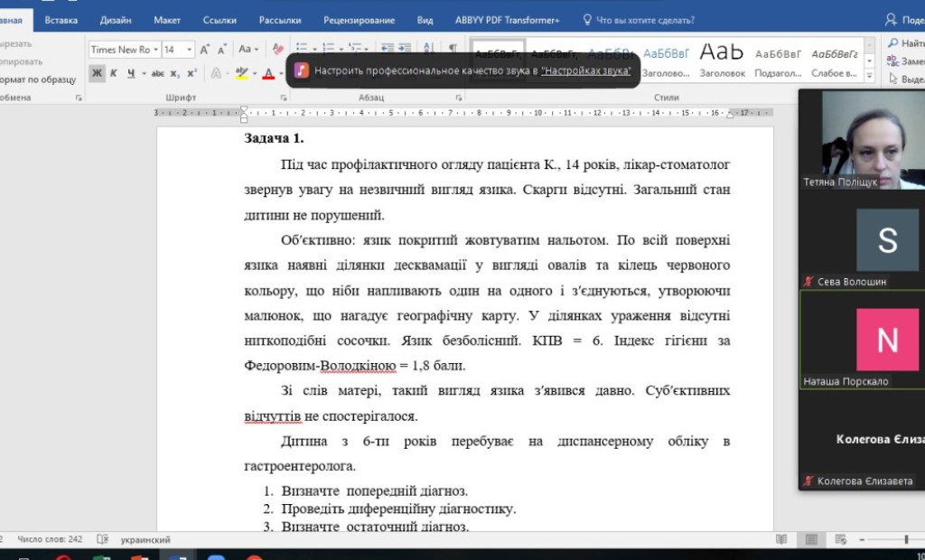
Task: Show paragraph marks with the ¶ icon
Action: pyautogui.click(x=453, y=47)
